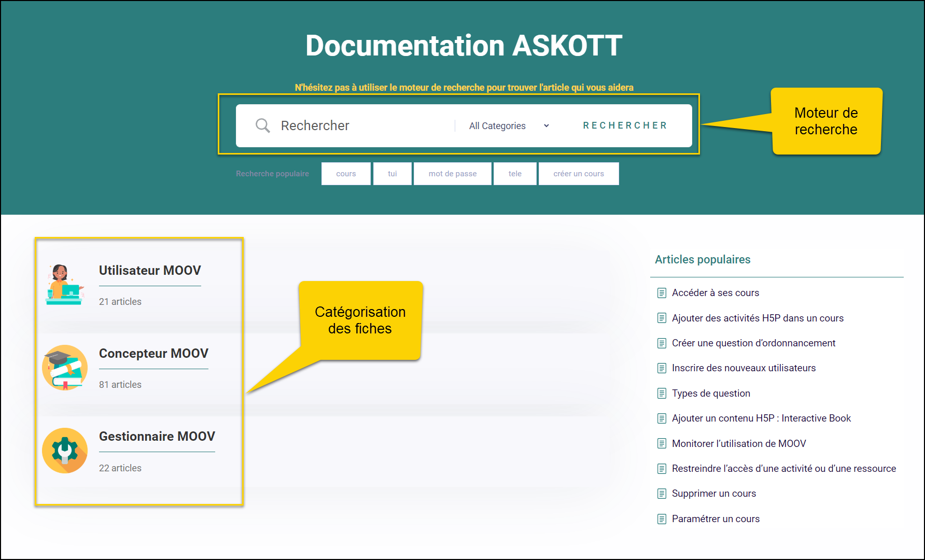Select the popular search tag 'cours'
Screen dimensions: 925x560
coord(346,174)
